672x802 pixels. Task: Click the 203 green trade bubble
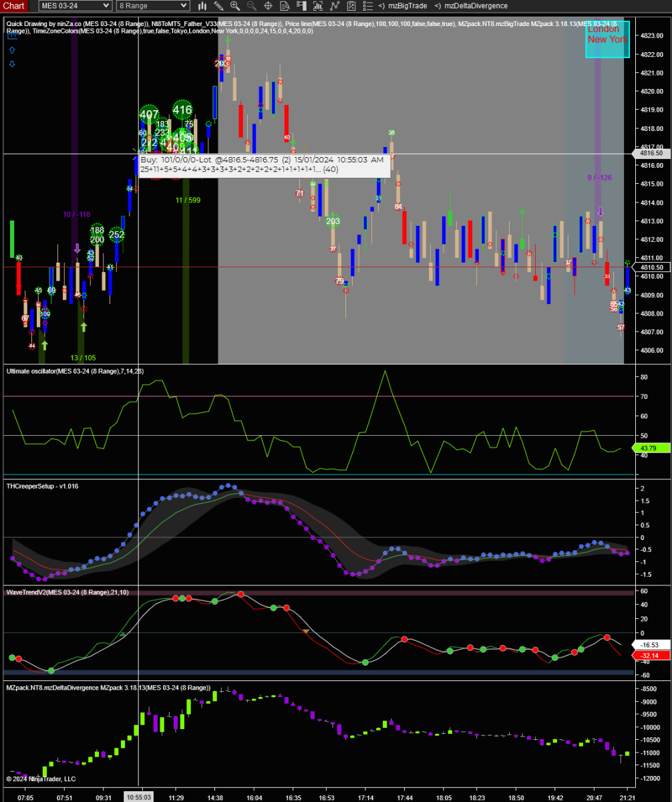333,221
